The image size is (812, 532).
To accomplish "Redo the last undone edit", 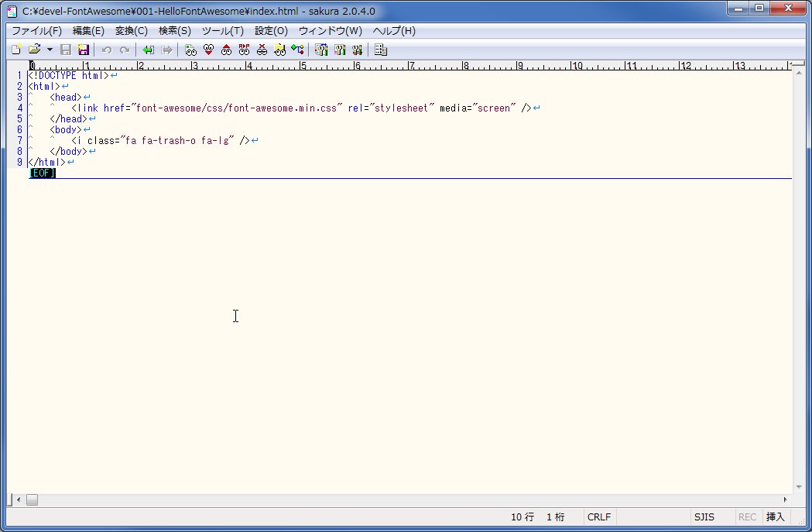I will (125, 50).
